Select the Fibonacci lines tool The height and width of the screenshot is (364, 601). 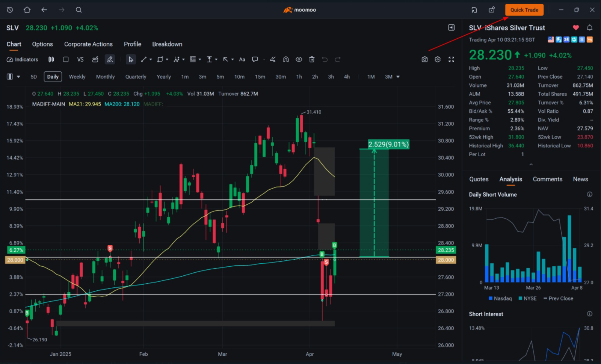click(193, 59)
